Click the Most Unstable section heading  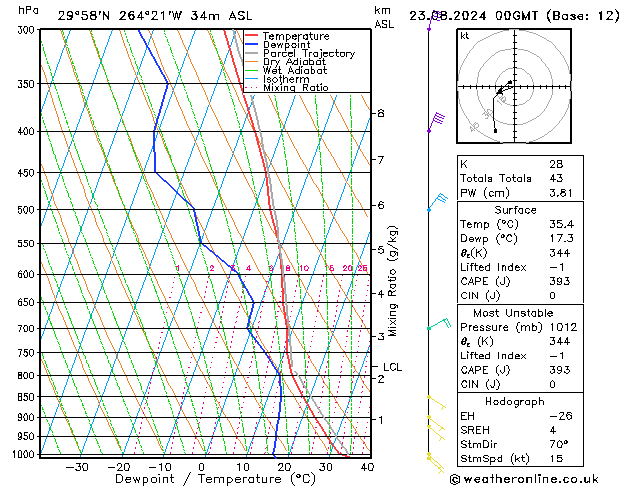tap(513, 313)
